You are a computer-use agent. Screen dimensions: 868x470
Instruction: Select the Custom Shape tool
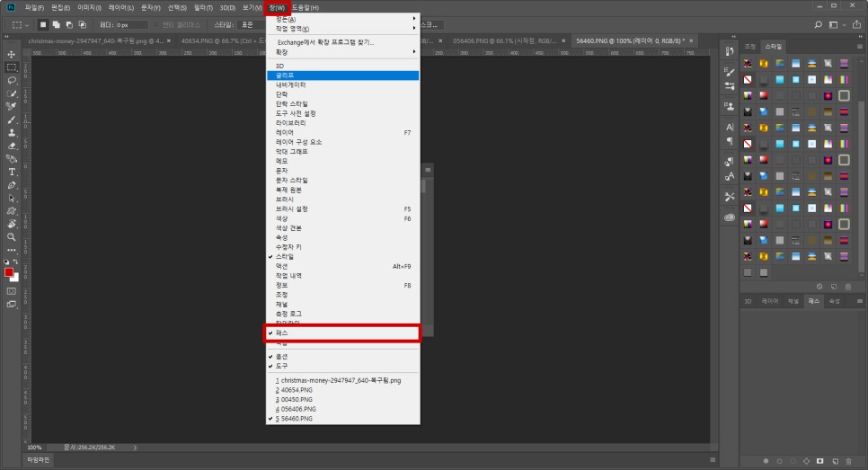11,211
